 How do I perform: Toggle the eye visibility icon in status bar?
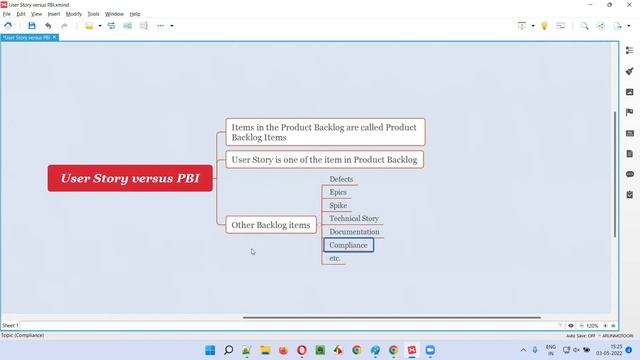[x=571, y=326]
